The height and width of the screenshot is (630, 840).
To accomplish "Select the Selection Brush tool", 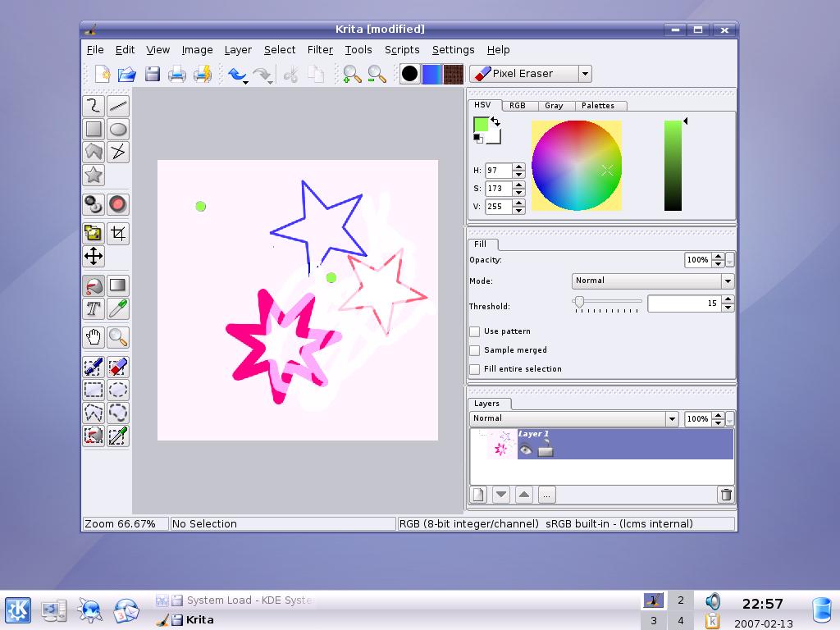I will [94, 367].
